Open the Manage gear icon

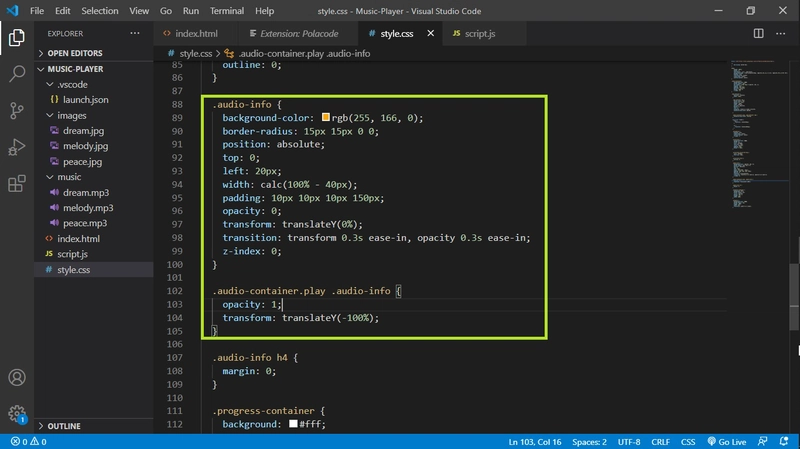pyautogui.click(x=16, y=413)
